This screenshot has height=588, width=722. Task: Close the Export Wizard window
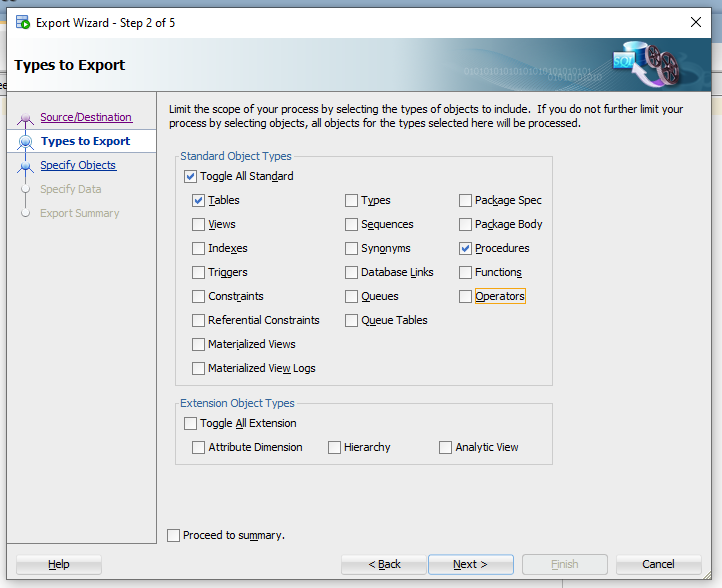click(x=696, y=22)
